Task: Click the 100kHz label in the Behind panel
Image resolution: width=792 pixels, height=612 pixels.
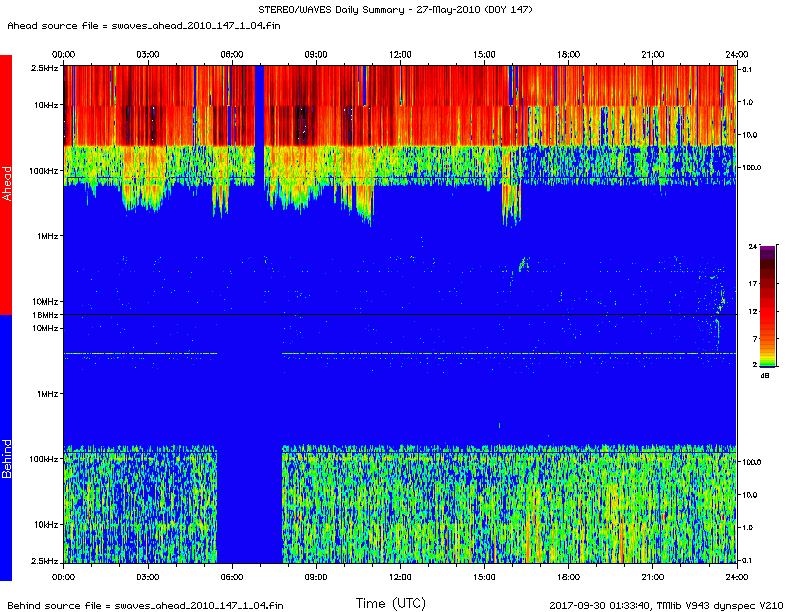Action: coord(45,459)
